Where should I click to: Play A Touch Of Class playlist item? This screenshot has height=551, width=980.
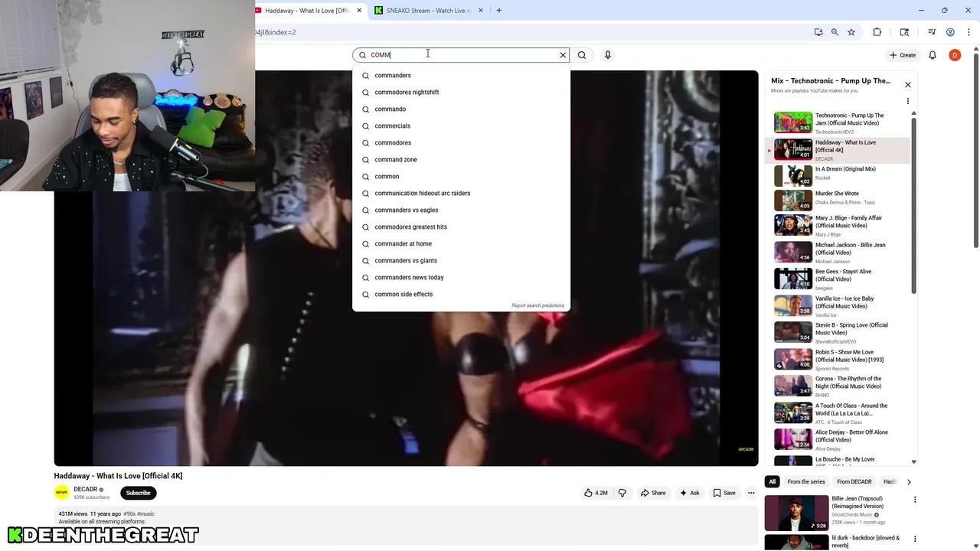click(x=839, y=413)
